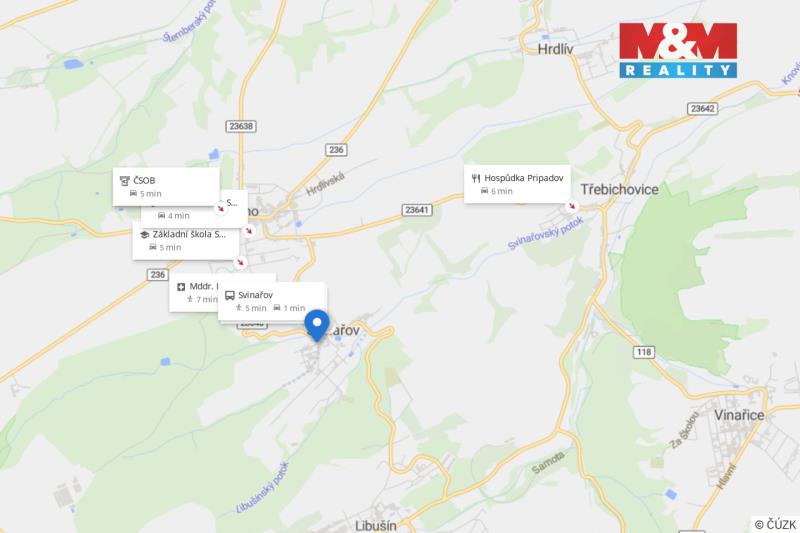Click the Hrdlív town label
This screenshot has width=800, height=533.
[555, 49]
